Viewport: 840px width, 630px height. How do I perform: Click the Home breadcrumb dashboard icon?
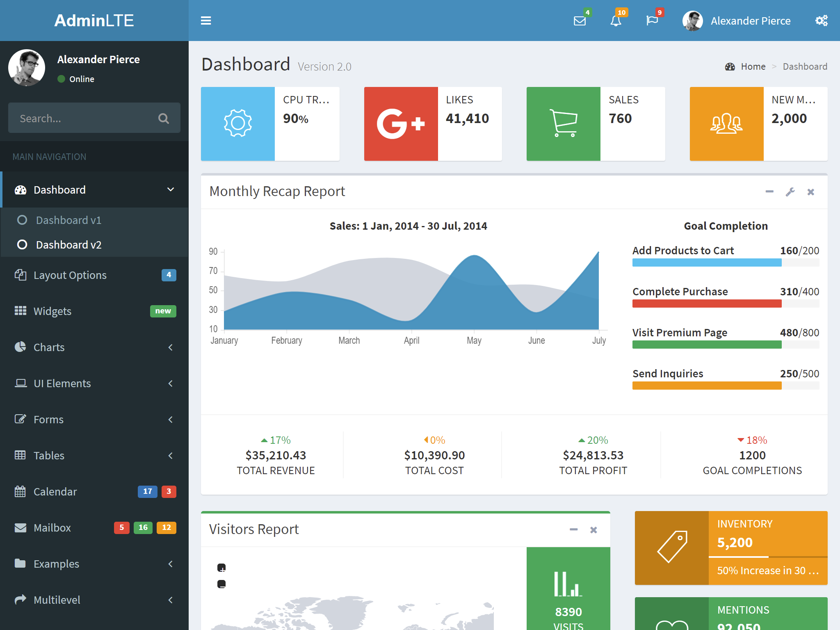pyautogui.click(x=730, y=66)
